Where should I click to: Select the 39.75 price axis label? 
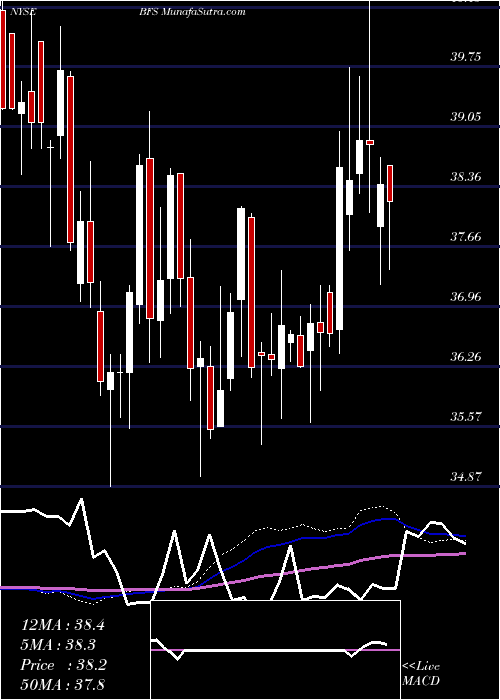pos(465,57)
